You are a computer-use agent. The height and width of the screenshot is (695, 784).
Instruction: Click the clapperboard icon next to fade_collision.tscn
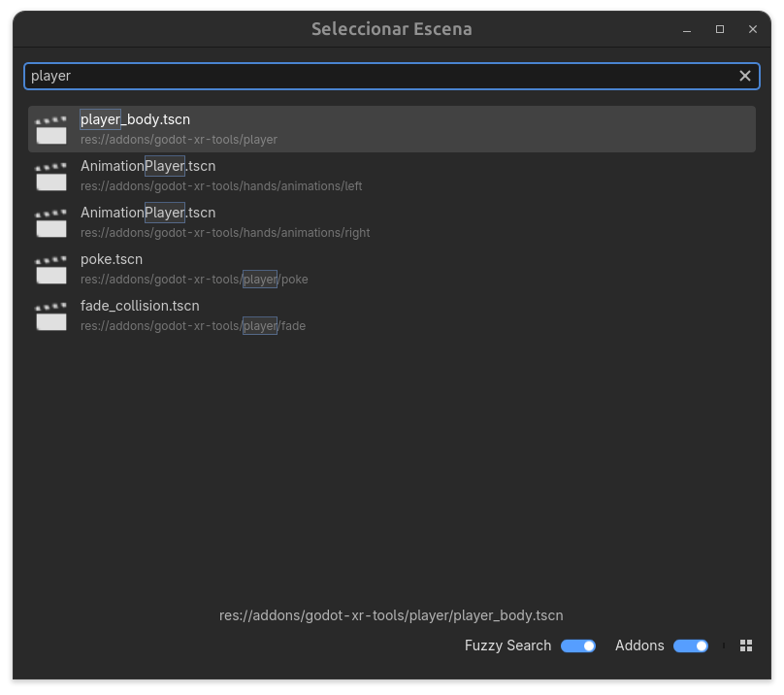[x=51, y=315]
